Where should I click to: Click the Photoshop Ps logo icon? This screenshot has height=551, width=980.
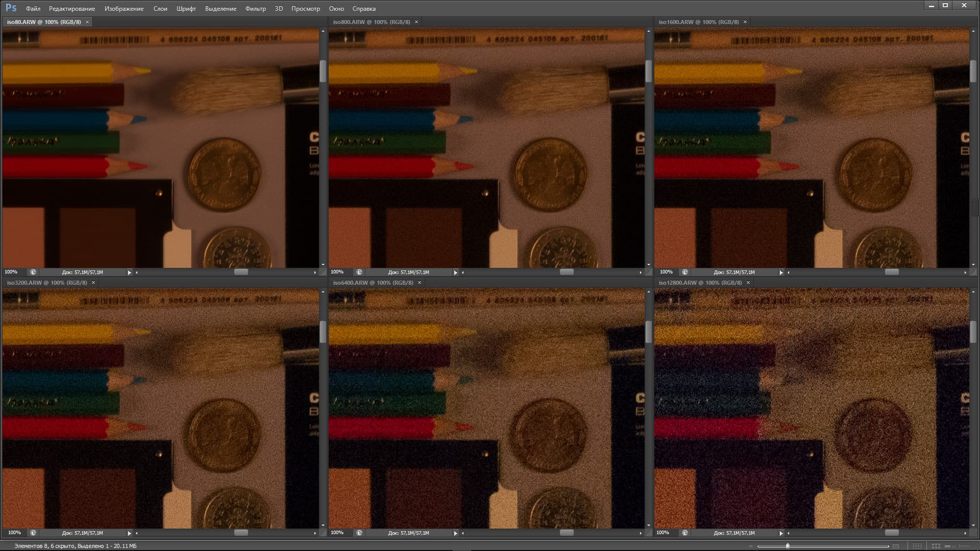click(x=11, y=8)
